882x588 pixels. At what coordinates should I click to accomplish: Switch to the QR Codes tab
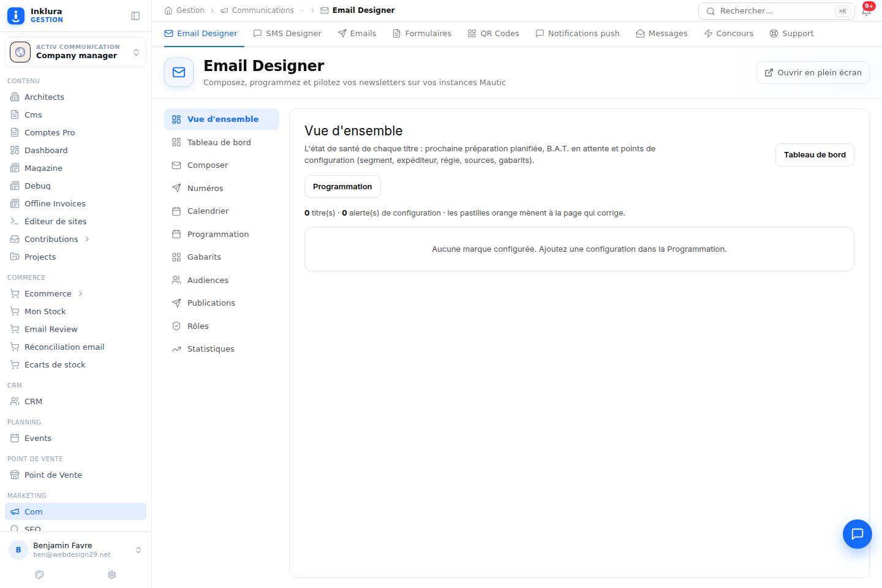pos(494,34)
